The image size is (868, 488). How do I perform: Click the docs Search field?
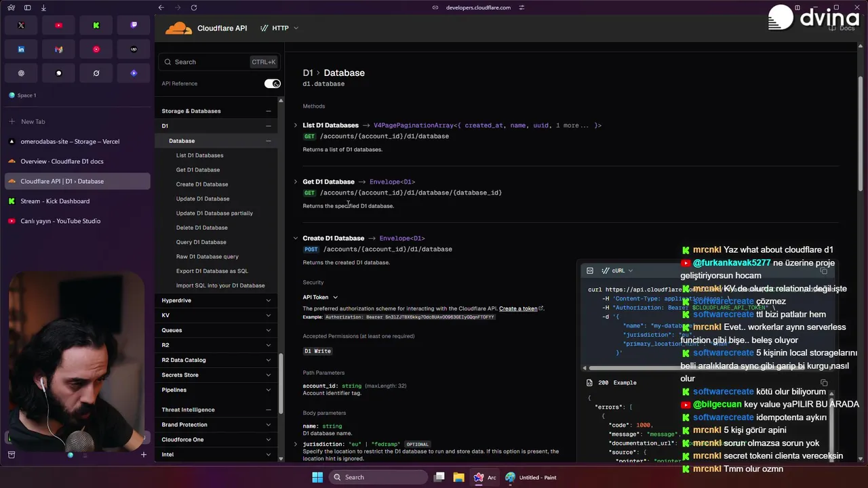tap(220, 62)
